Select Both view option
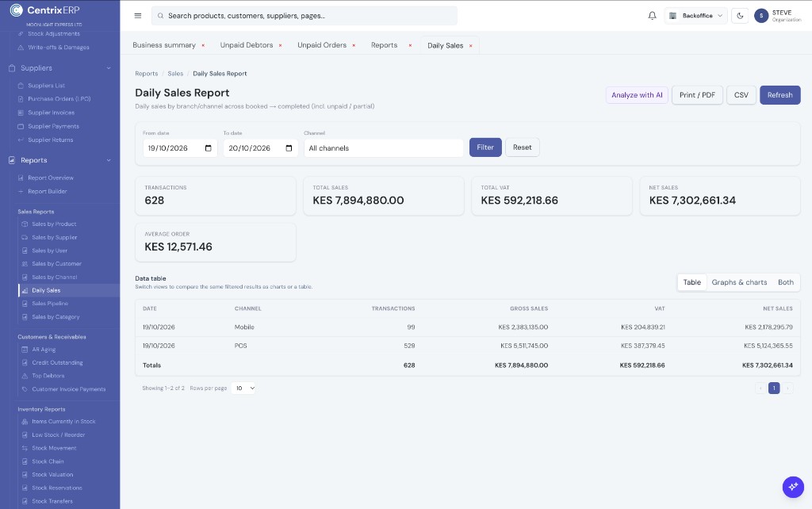This screenshot has height=509, width=812. click(x=786, y=282)
